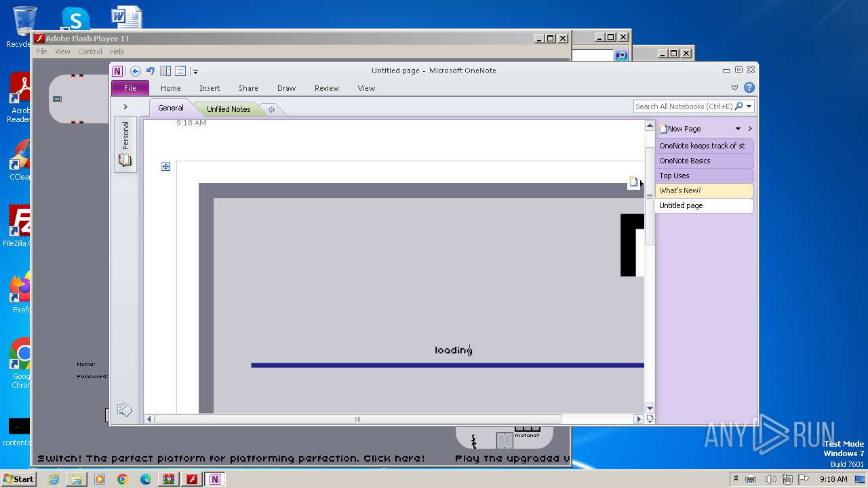Select the General section tab

(x=171, y=108)
